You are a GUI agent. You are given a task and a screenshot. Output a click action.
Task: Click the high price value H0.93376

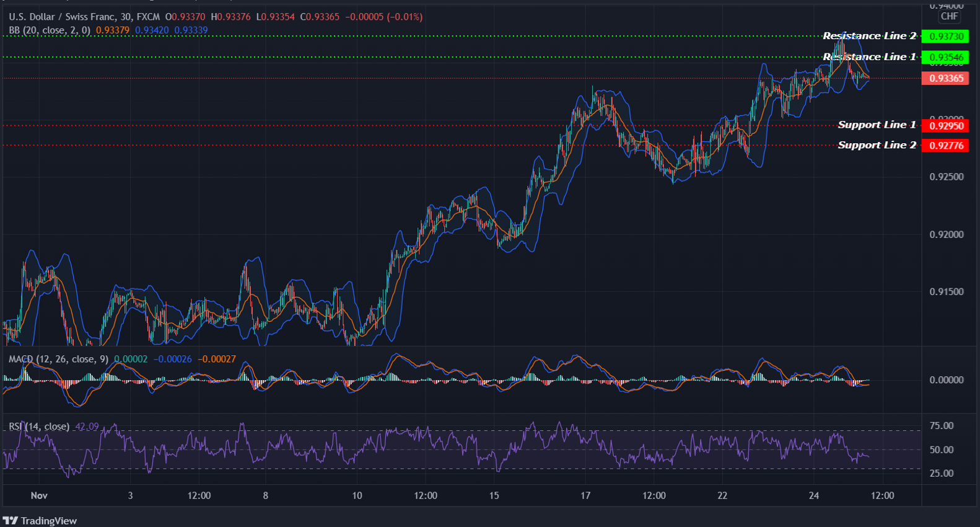pos(230,17)
